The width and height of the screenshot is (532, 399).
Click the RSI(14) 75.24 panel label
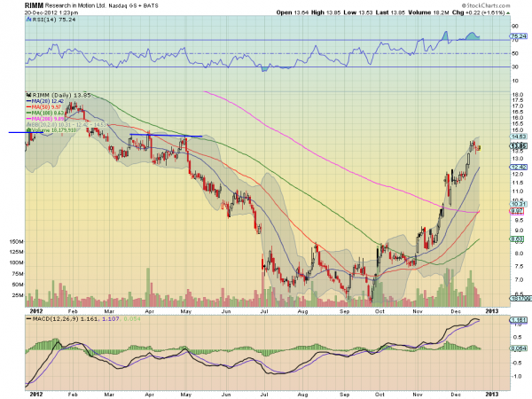pos(53,20)
